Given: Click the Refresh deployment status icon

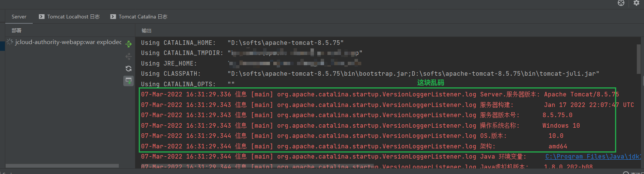Looking at the screenshot, I should click(129, 69).
